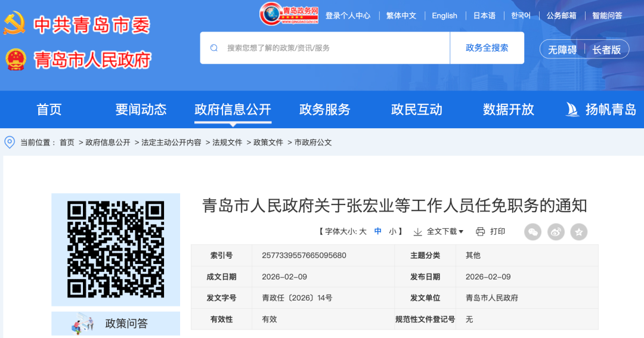Switch to English version
Viewport: 644px width, 338px height.
444,15
